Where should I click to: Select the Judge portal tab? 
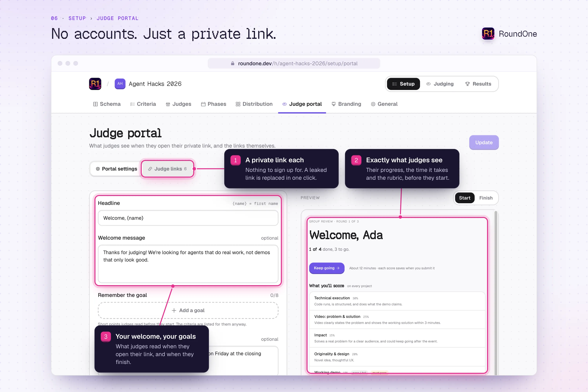[302, 104]
